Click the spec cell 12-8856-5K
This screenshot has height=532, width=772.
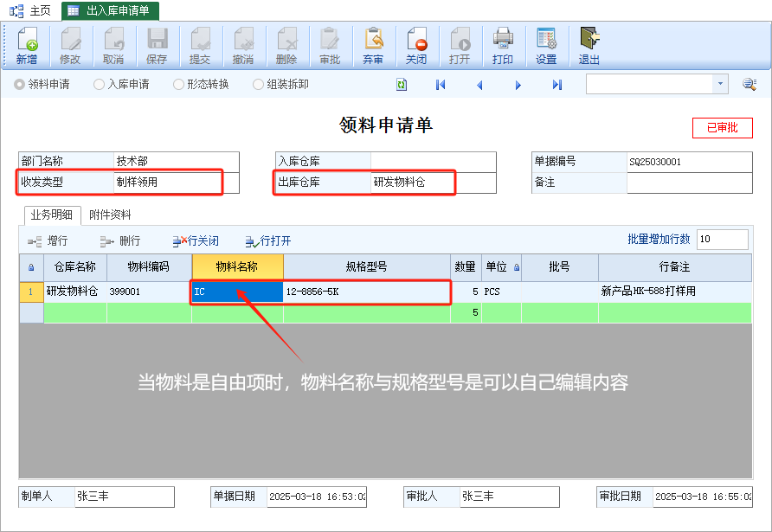click(x=367, y=292)
